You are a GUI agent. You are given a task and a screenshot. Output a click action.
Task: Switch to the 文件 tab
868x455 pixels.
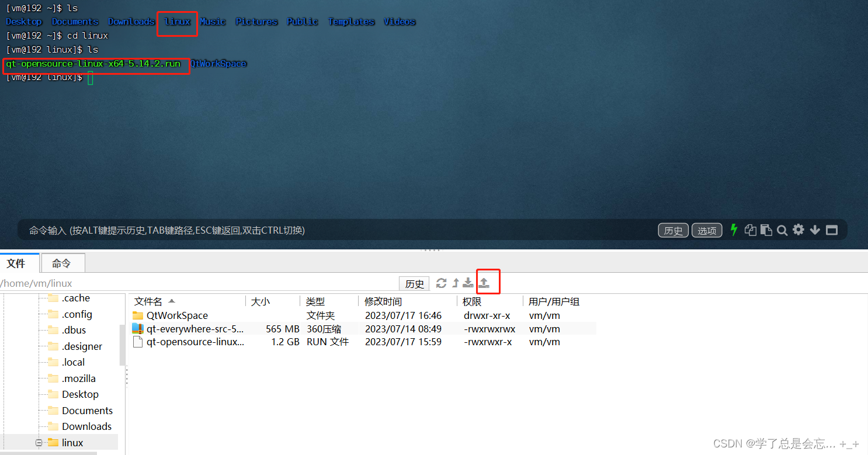tap(19, 263)
